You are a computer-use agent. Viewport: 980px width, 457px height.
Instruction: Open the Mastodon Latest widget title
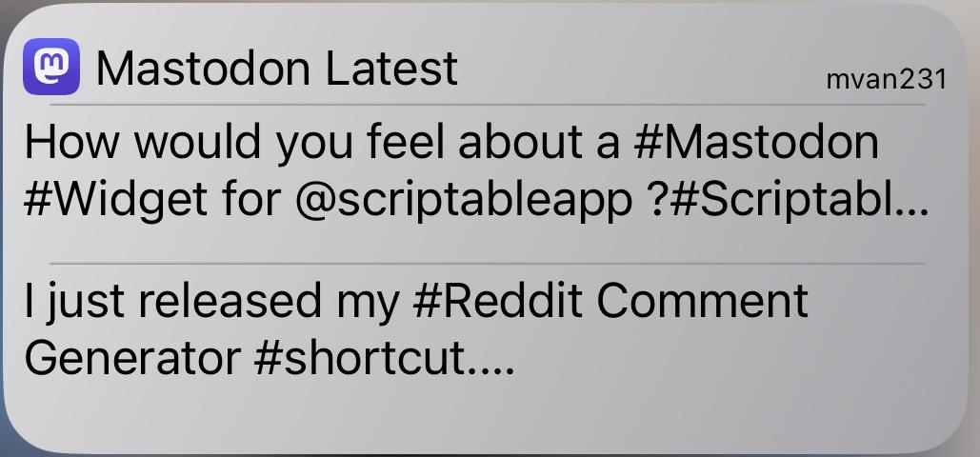coord(277,68)
